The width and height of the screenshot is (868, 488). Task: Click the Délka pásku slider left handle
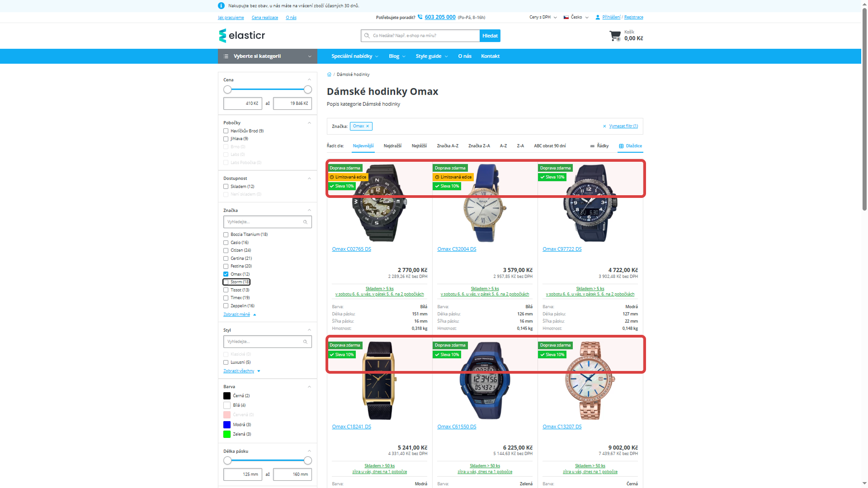(227, 461)
